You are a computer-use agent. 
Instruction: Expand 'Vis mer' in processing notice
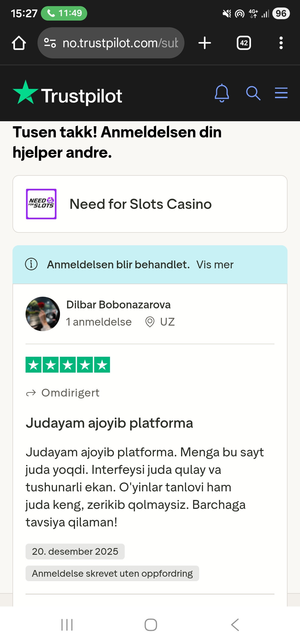(215, 265)
